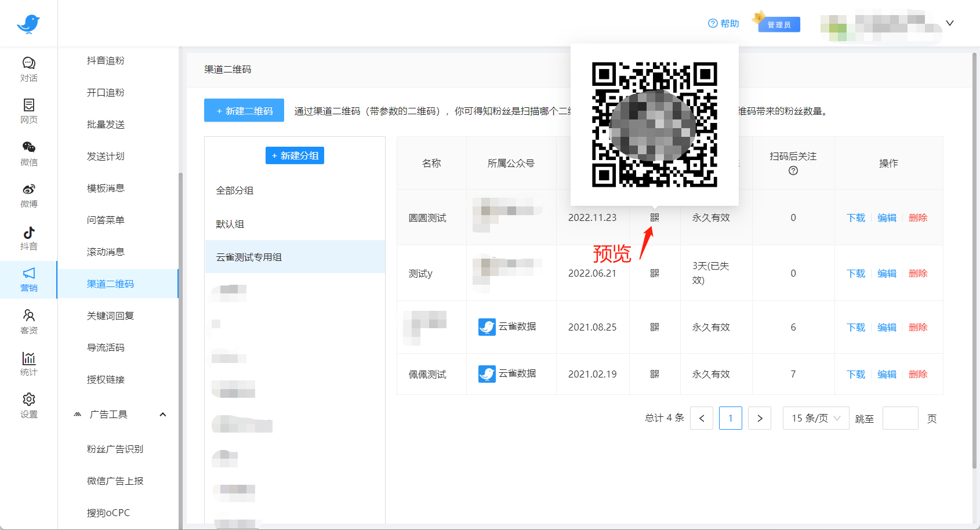
Task: Download the 佩佩测试 QR code
Action: point(855,374)
